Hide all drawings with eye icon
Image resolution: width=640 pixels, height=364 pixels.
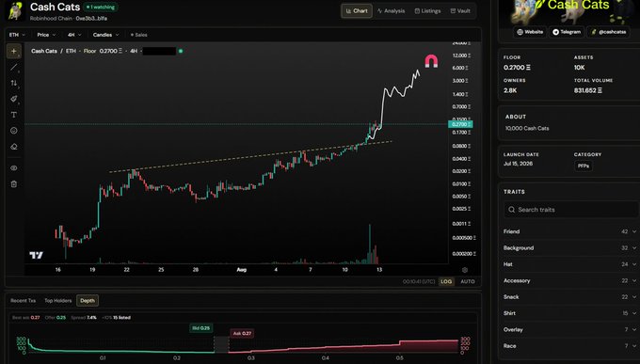coord(14,167)
